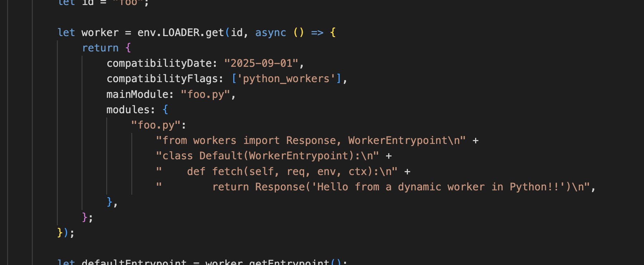Viewport: 644px width, 265px height.
Task: Click the compatibilityDate property name
Action: coord(159,64)
